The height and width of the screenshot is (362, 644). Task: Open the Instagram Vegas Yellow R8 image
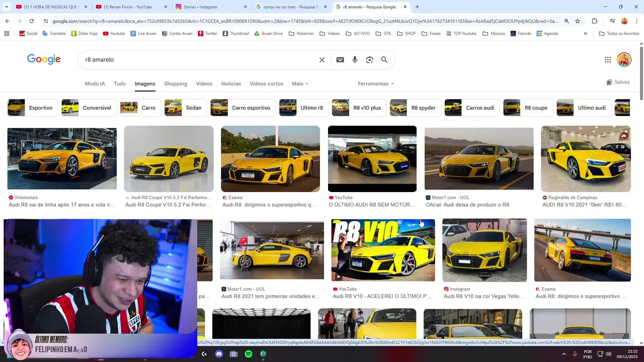[485, 250]
